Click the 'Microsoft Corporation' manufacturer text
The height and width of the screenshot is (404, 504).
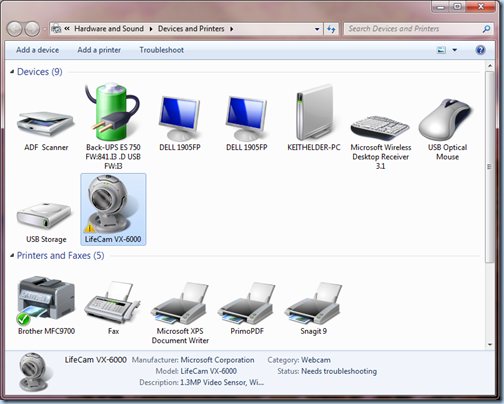217,360
